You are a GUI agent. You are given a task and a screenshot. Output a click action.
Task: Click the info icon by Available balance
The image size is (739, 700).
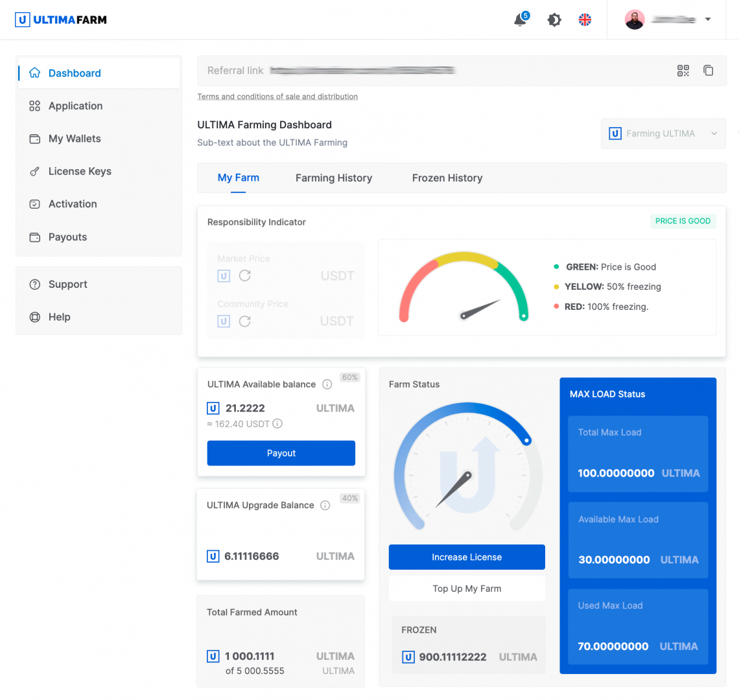click(x=327, y=384)
